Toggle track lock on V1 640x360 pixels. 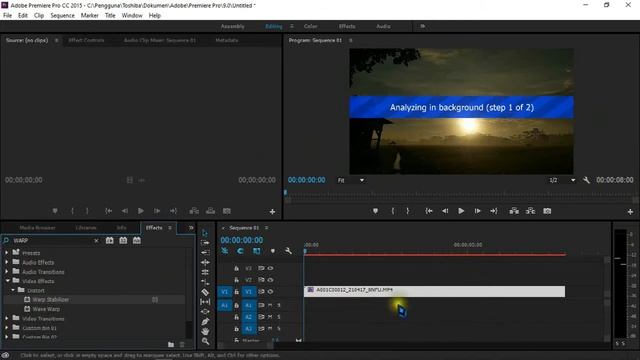(236, 291)
